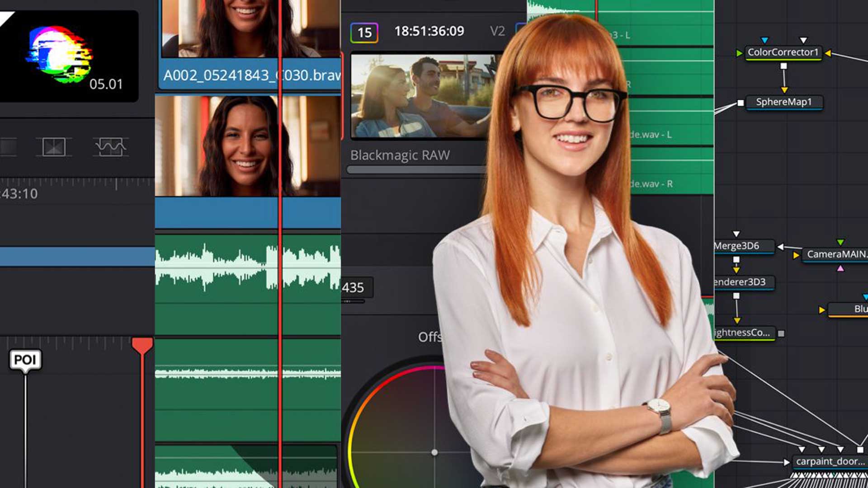
Task: Select the Merge3D6 node
Action: (x=743, y=246)
